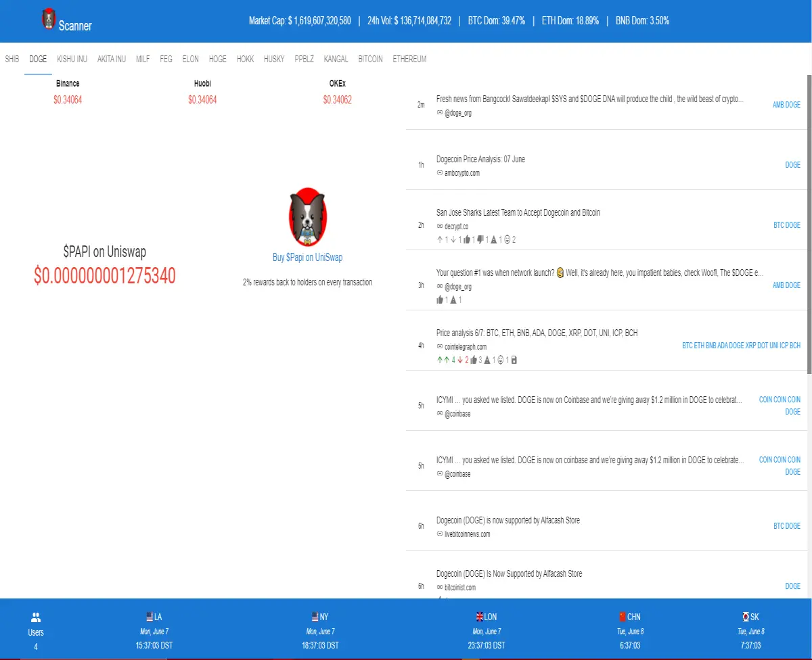Image resolution: width=812 pixels, height=660 pixels.
Task: Click the Scanner title text
Action: point(75,26)
